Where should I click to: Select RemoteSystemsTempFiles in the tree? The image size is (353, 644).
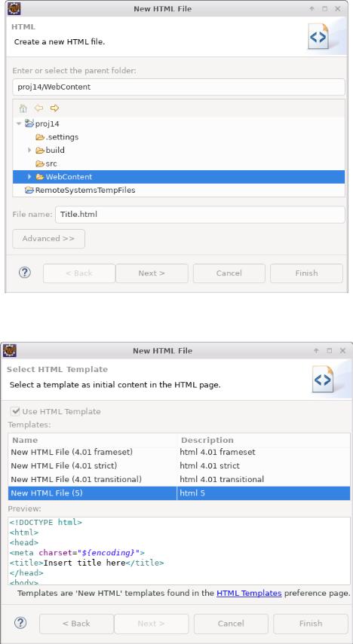point(85,190)
